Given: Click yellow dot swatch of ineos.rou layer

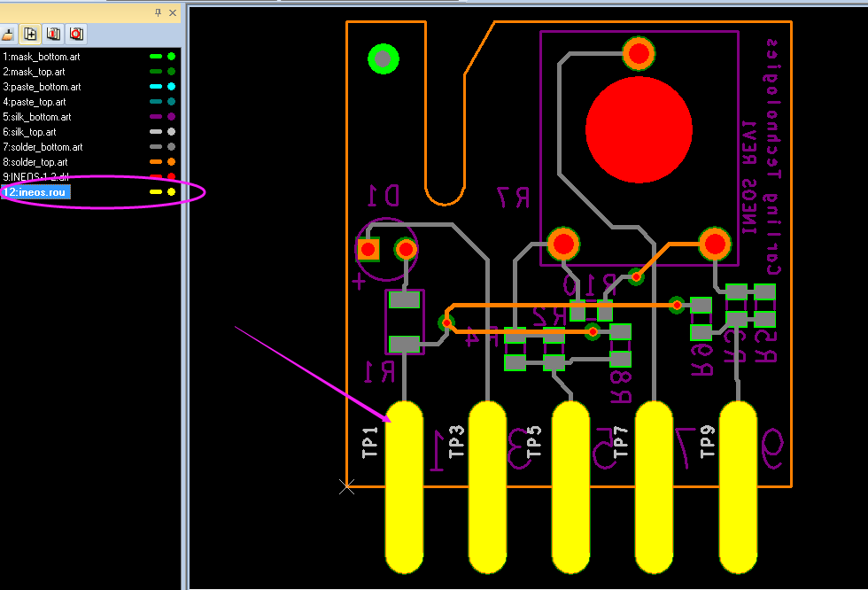Looking at the screenshot, I should (x=171, y=192).
